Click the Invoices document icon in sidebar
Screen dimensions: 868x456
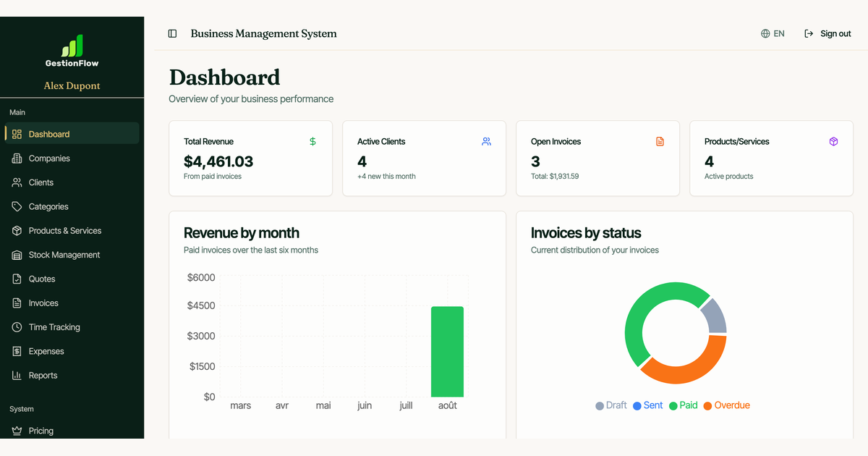click(17, 303)
